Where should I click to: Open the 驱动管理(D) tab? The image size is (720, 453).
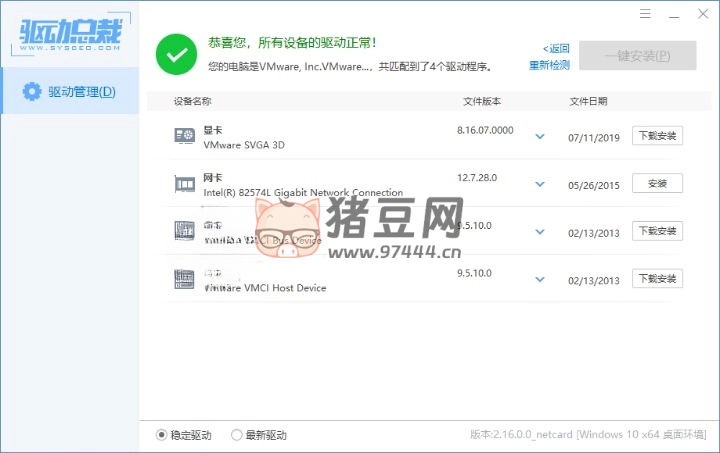point(70,92)
